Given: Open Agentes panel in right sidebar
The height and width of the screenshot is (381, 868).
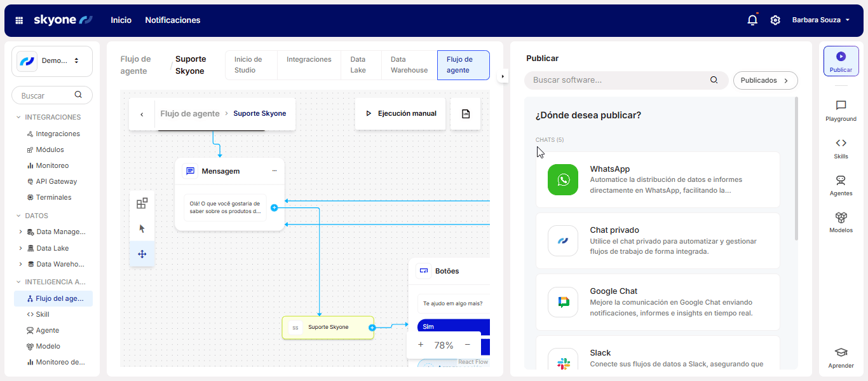Looking at the screenshot, I should [x=841, y=185].
